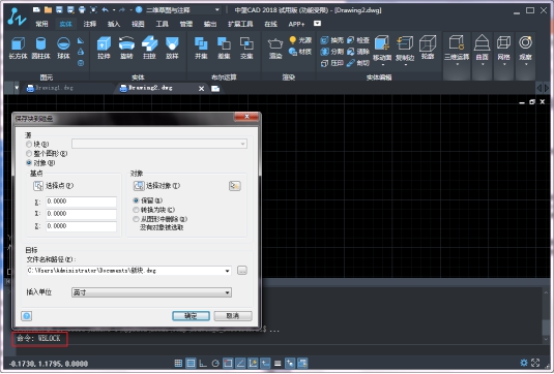554x374 pixels.
Task: Select the 球体 (Sphere) tool
Action: (64, 48)
